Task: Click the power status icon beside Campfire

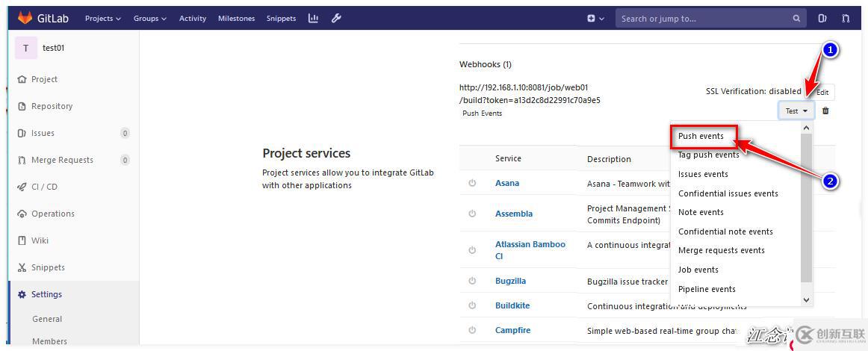Action: coord(472,330)
